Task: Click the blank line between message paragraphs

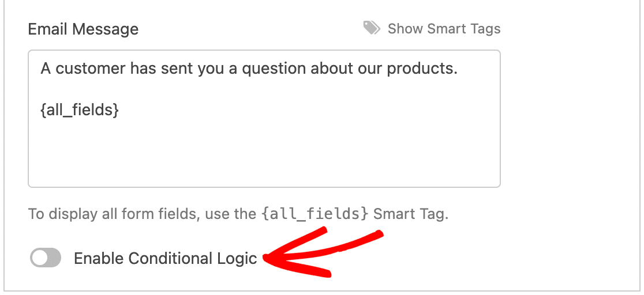Action: (x=173, y=90)
